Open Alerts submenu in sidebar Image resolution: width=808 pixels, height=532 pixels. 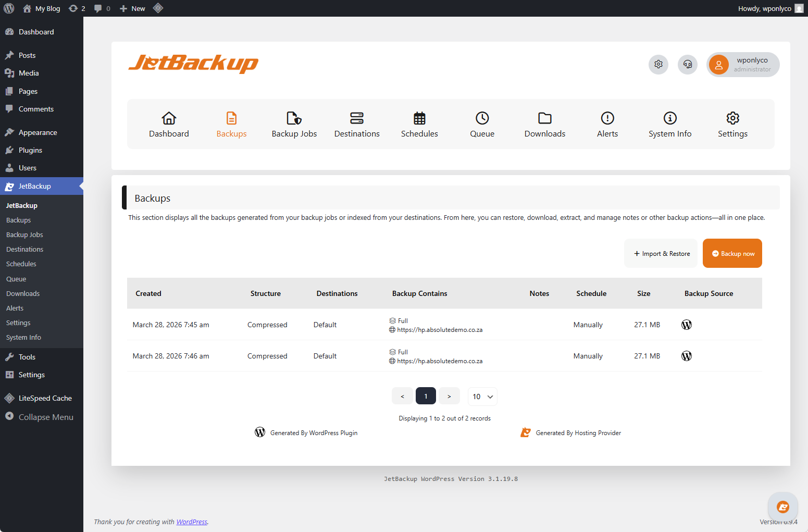click(15, 308)
